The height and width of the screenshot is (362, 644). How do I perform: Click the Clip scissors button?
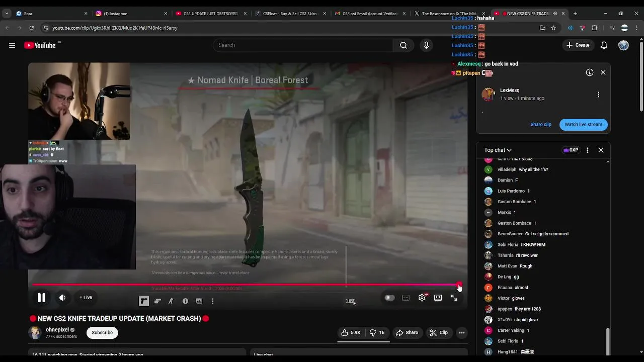[x=439, y=332]
